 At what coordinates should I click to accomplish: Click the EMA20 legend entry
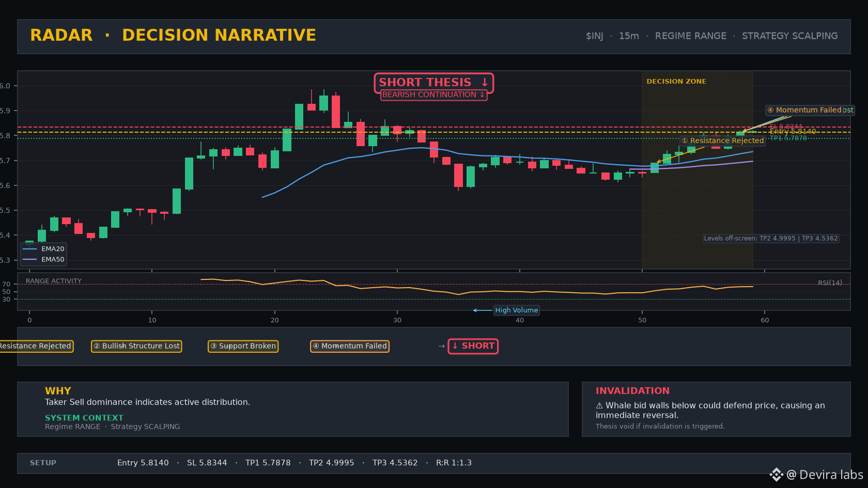(x=43, y=249)
